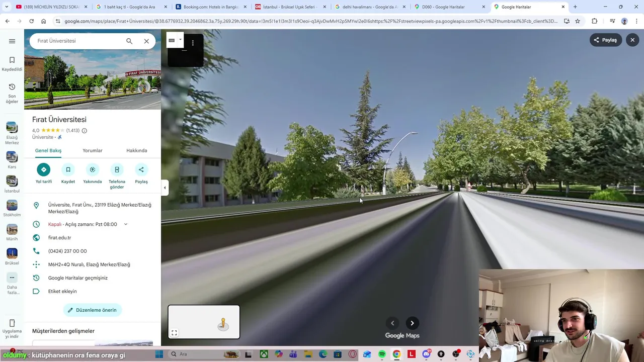Click the Pegman on the mini map

click(223, 324)
